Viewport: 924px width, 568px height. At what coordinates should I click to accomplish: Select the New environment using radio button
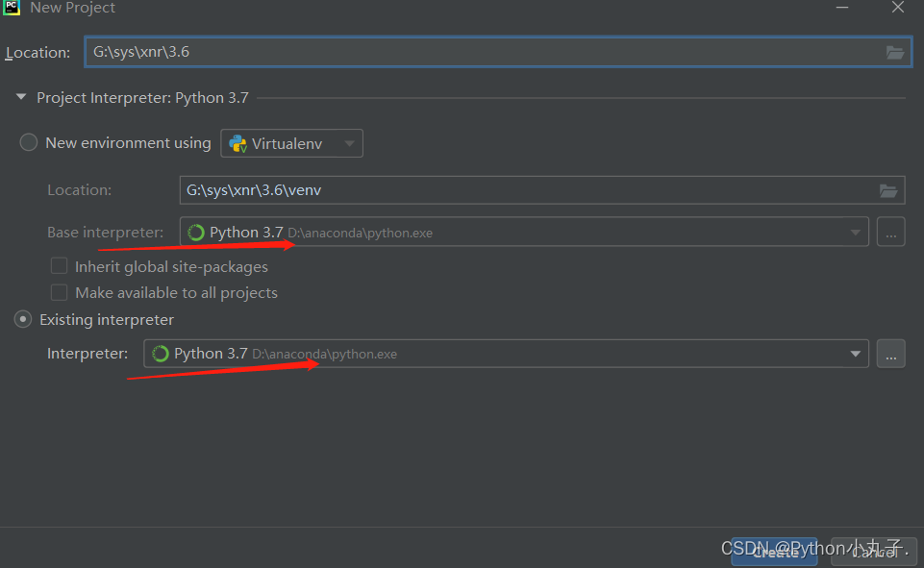click(28, 142)
